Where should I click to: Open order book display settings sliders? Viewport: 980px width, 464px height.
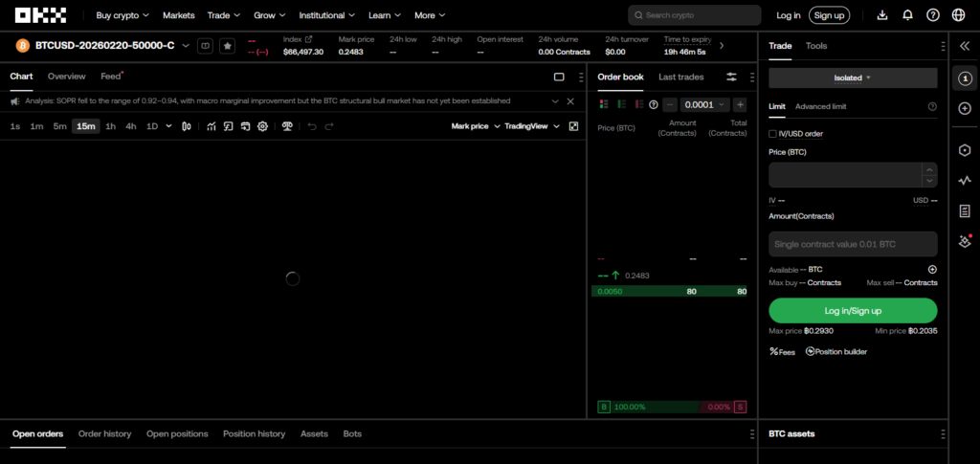731,77
